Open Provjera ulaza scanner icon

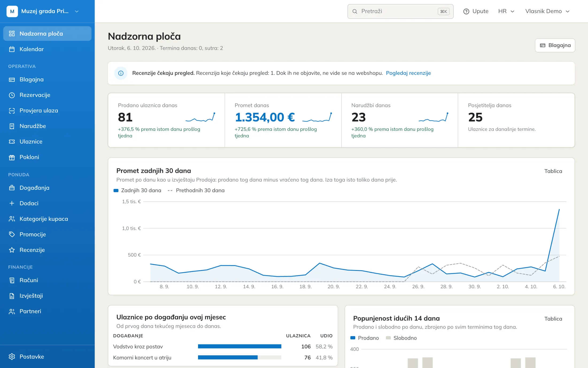point(12,111)
